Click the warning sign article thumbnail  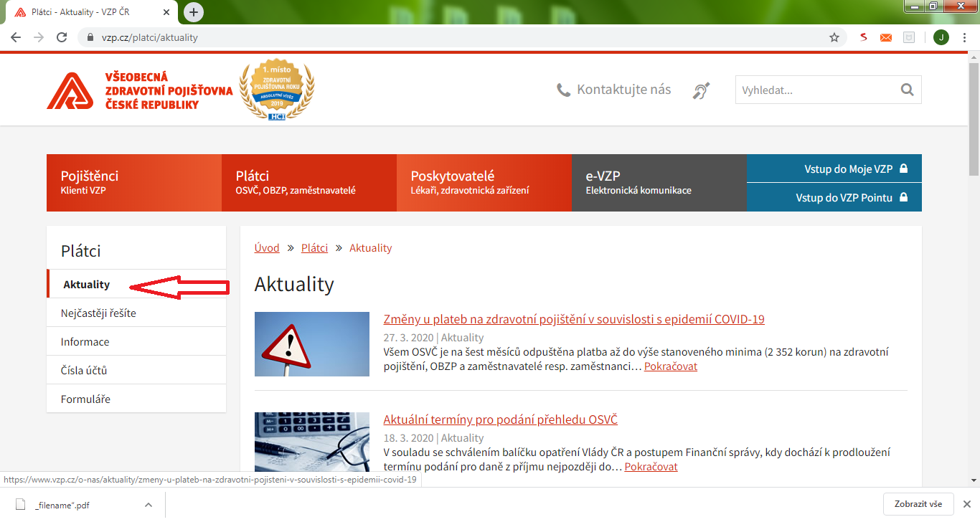pyautogui.click(x=312, y=344)
